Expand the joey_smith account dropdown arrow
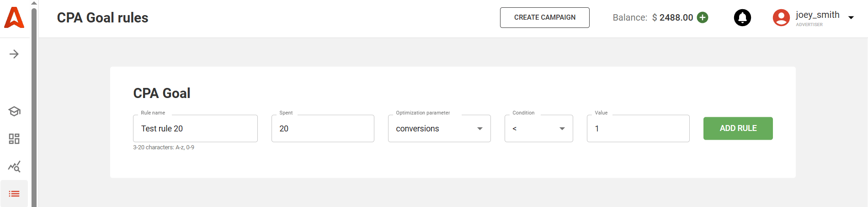This screenshot has width=868, height=207. pos(851,18)
